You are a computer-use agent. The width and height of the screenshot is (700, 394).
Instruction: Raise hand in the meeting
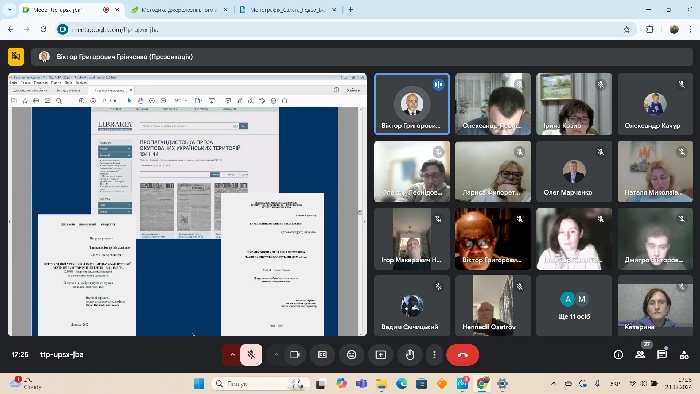[x=410, y=355]
